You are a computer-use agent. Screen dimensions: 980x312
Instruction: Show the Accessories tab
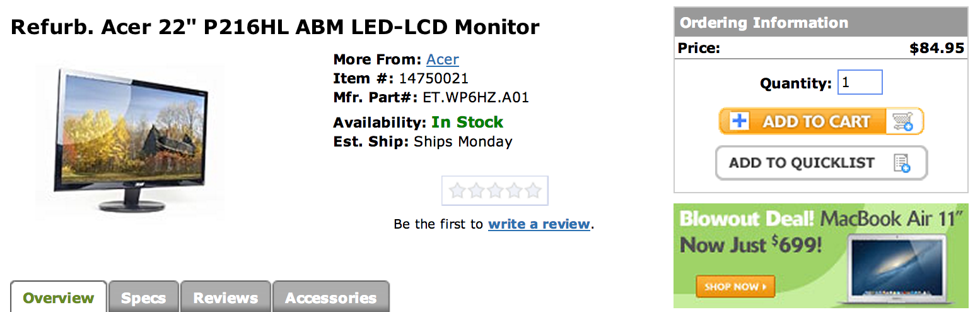click(330, 297)
